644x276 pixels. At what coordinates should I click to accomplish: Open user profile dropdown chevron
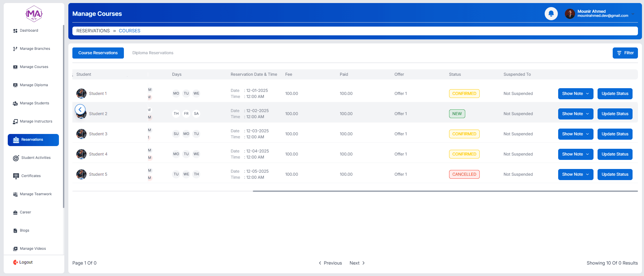click(633, 14)
